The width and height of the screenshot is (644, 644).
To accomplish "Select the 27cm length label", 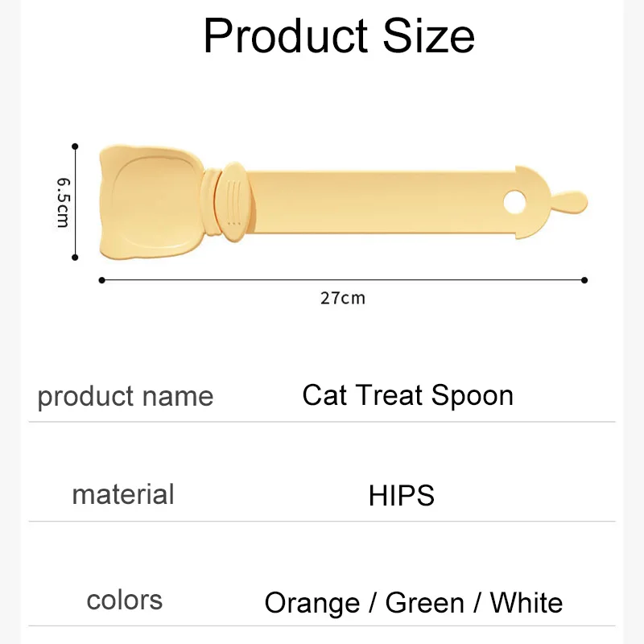I will pyautogui.click(x=342, y=299).
